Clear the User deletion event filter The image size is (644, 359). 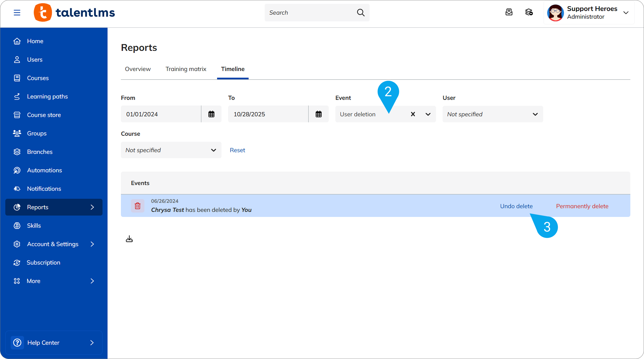point(413,114)
